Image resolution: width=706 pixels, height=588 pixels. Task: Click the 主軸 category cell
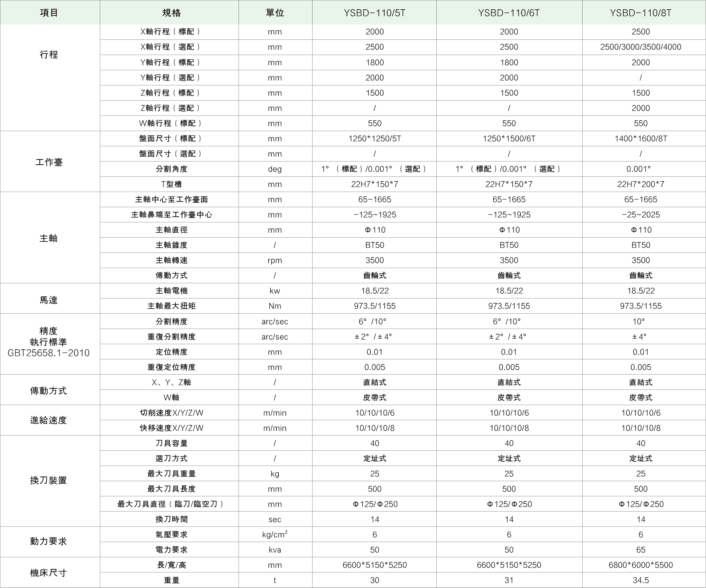point(49,238)
